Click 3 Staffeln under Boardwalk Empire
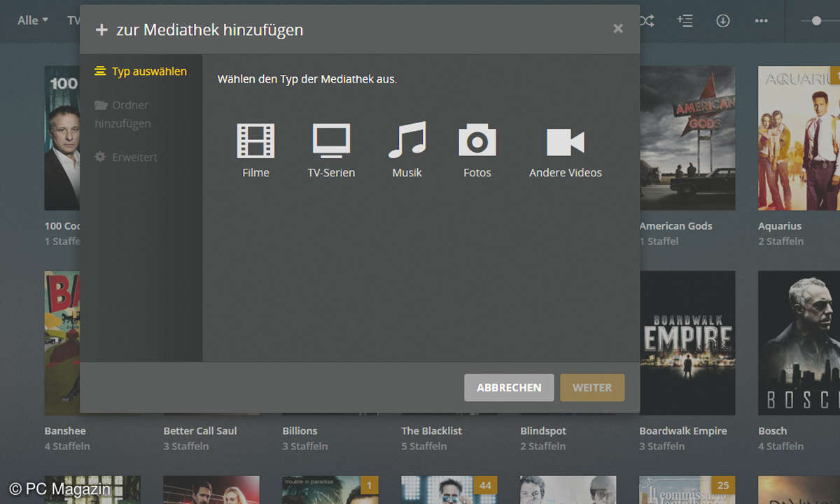 (x=662, y=447)
